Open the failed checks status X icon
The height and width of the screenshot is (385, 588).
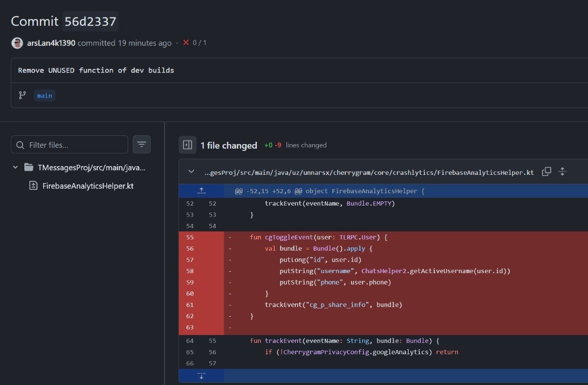(x=186, y=43)
